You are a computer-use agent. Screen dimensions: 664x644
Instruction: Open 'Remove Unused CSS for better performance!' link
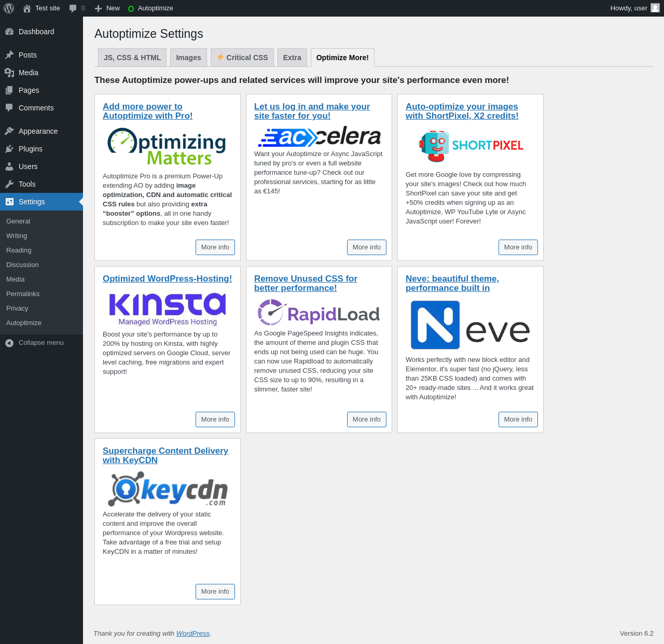[306, 283]
